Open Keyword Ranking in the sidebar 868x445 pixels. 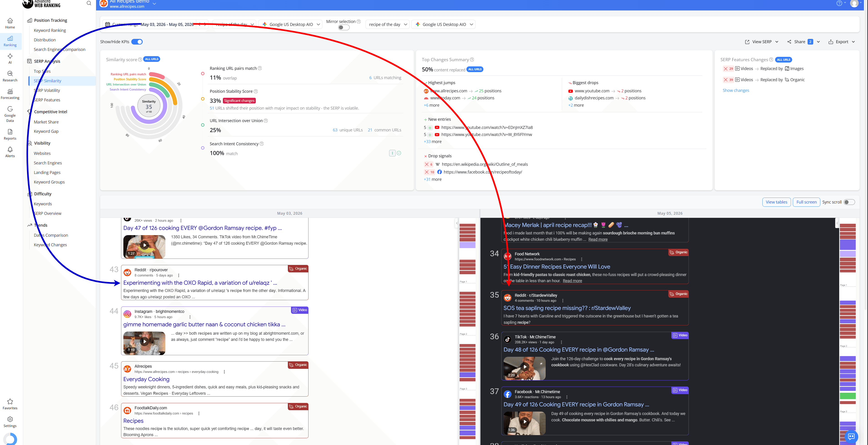pyautogui.click(x=50, y=30)
